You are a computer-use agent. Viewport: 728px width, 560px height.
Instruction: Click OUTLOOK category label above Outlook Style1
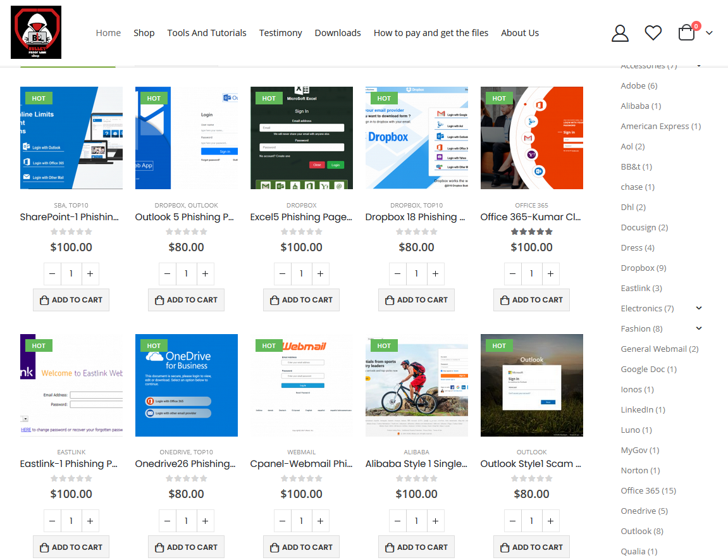coord(531,452)
